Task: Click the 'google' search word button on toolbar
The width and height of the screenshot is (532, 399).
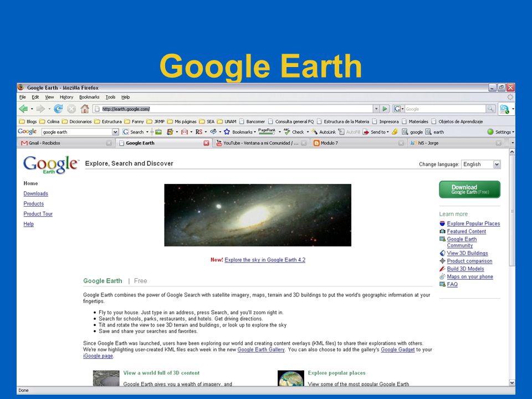Action: tap(412, 132)
